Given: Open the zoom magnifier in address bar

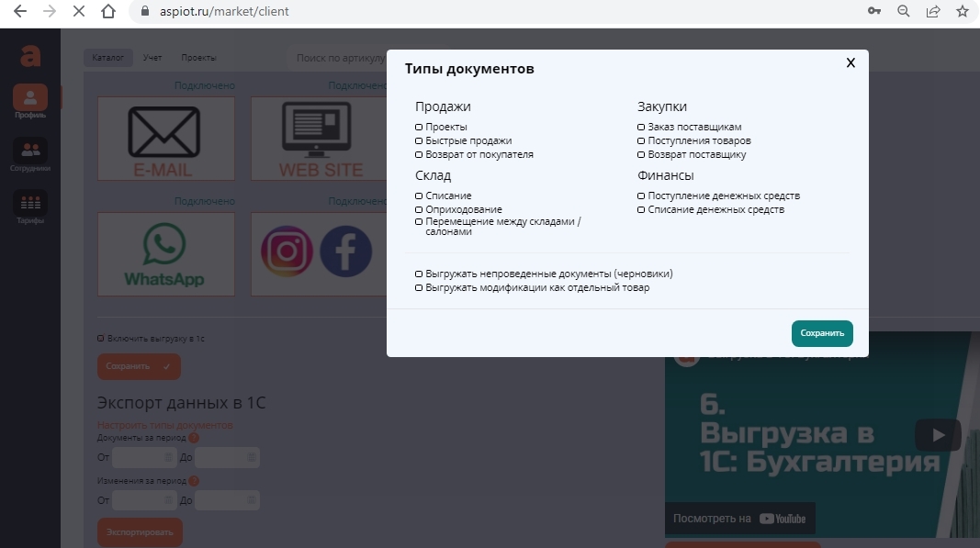Looking at the screenshot, I should [903, 11].
